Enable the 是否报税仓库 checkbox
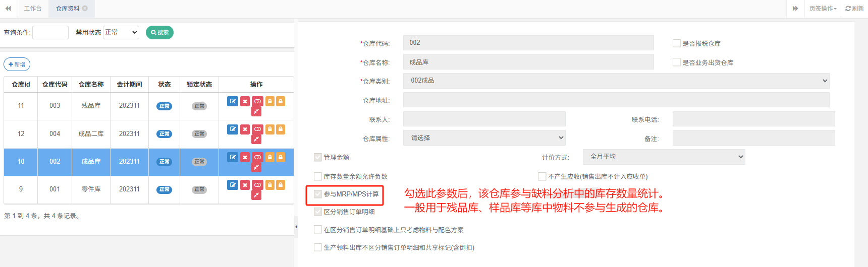 (x=676, y=43)
